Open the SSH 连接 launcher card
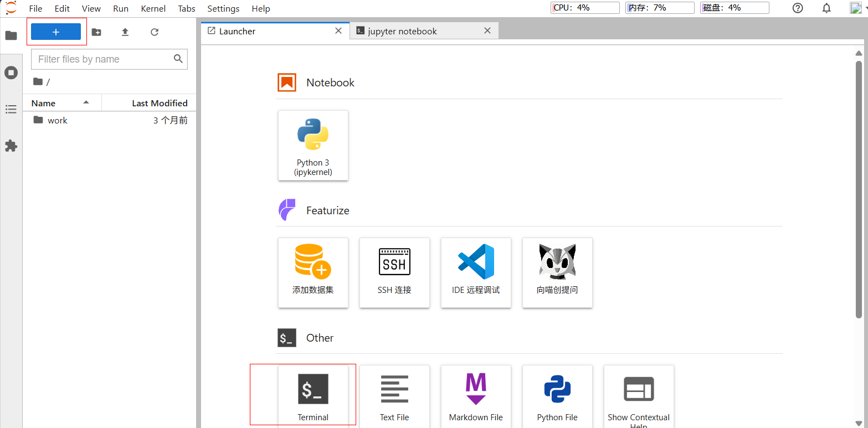This screenshot has height=428, width=868. point(394,272)
